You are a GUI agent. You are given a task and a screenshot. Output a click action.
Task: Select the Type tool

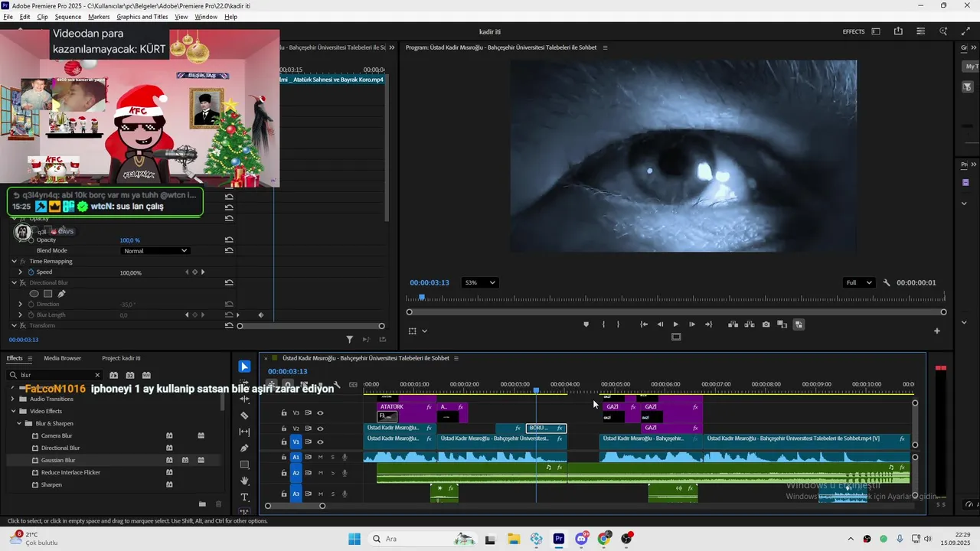click(x=244, y=497)
